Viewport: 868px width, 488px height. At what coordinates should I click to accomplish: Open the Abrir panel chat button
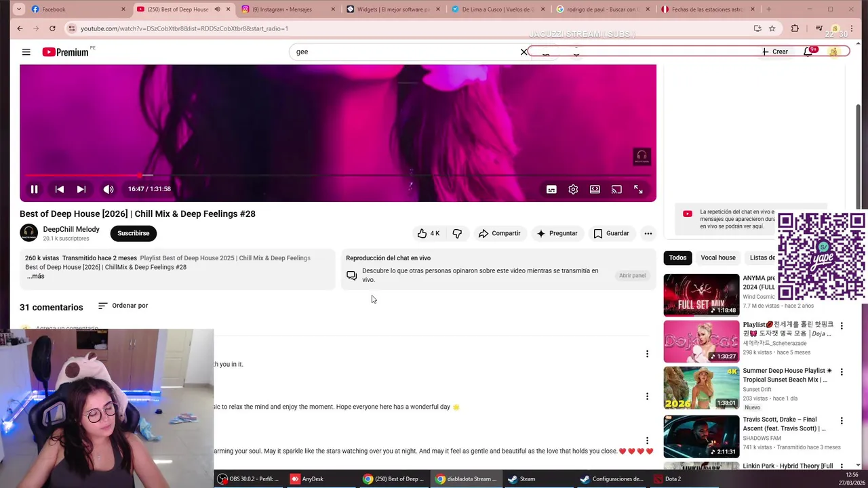coord(632,275)
